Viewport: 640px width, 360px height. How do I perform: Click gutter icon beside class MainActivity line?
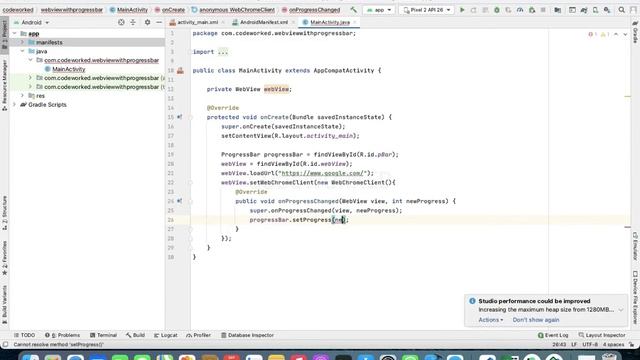(180, 71)
